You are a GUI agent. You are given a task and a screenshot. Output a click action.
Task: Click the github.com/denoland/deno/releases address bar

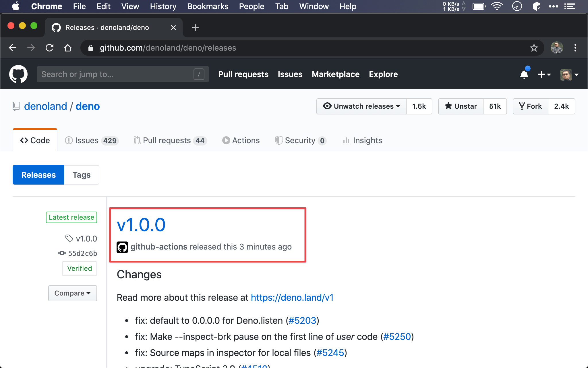point(312,48)
